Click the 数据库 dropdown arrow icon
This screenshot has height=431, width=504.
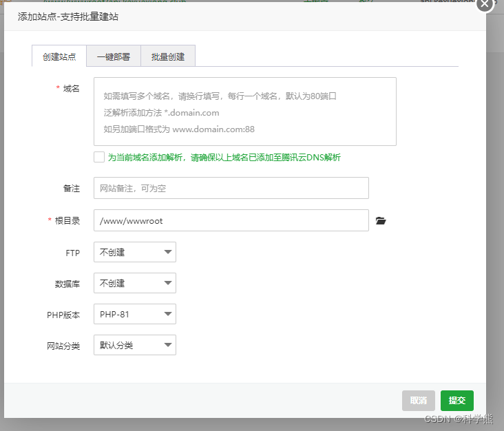168,283
